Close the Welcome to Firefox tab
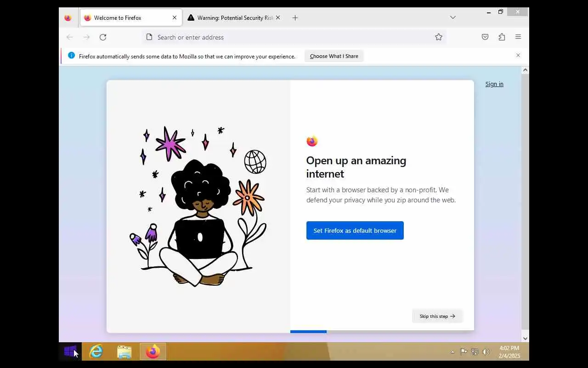 [175, 18]
